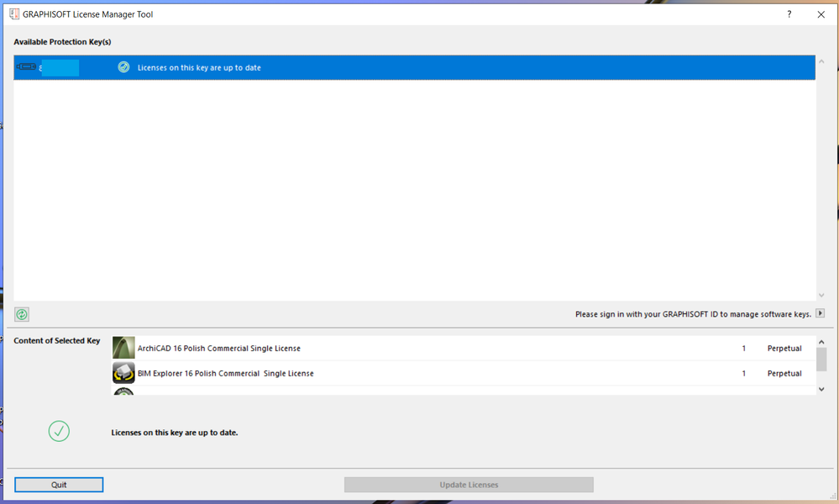Click the key content list scrollbar thumb
The width and height of the screenshot is (839, 504).
point(821,359)
